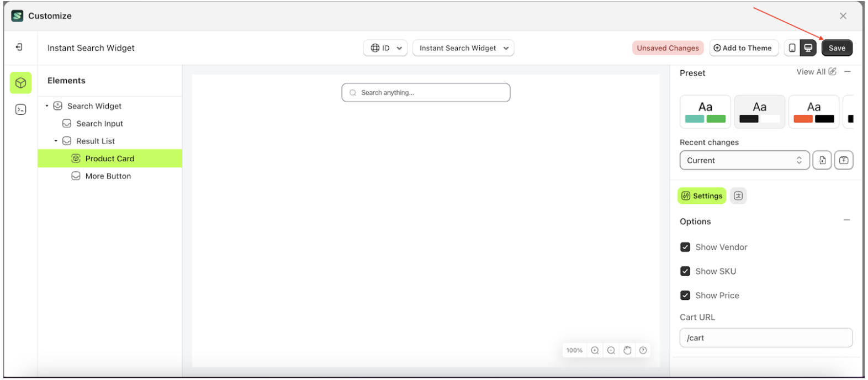Select Search Input element

coord(99,124)
